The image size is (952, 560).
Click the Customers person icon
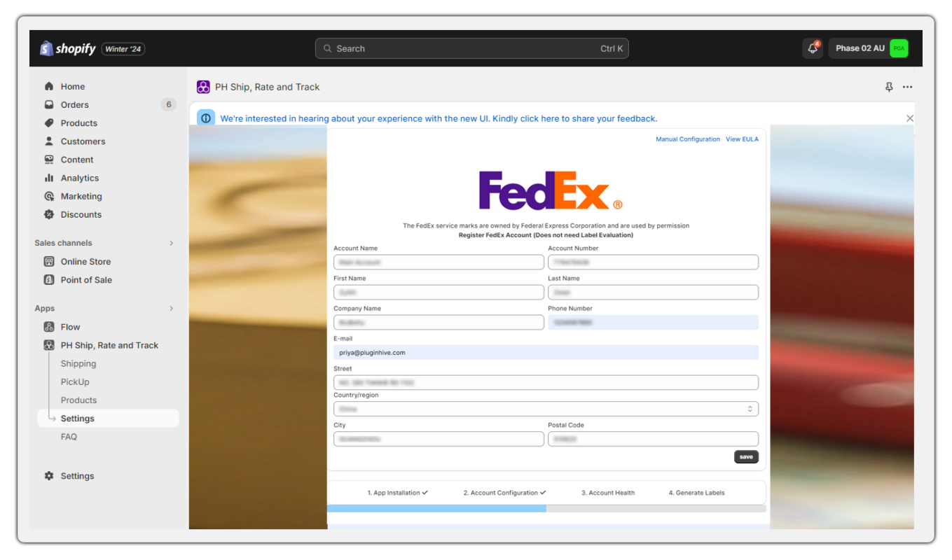click(49, 141)
